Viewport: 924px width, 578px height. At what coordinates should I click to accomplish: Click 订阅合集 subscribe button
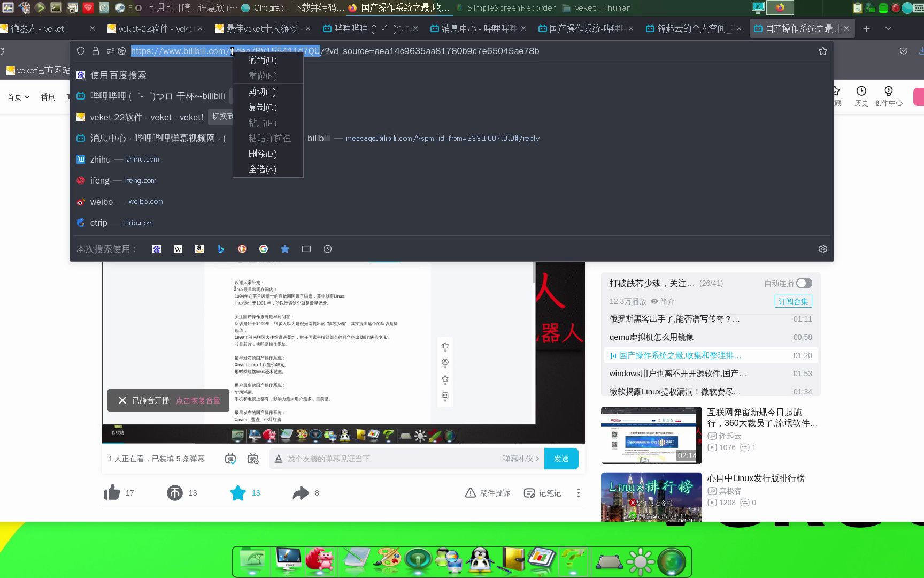pyautogui.click(x=793, y=301)
